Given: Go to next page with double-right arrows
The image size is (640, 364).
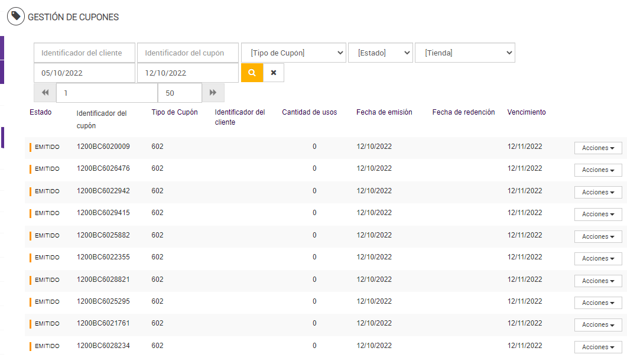Looking at the screenshot, I should click(213, 93).
